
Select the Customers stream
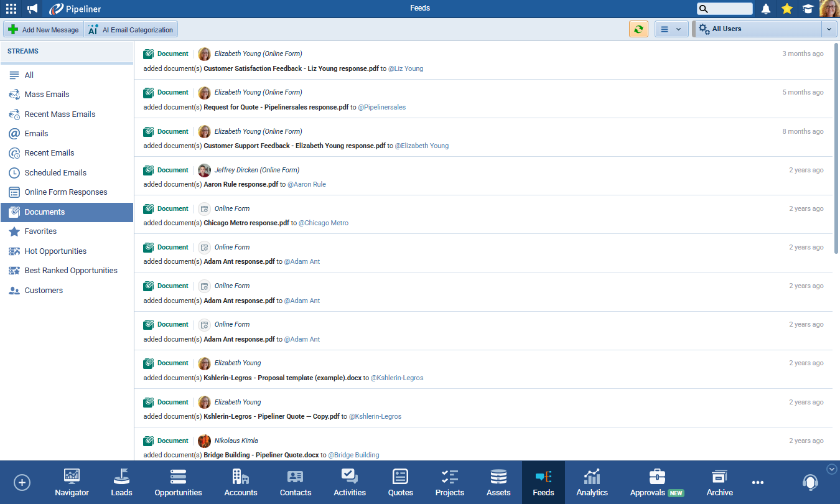click(x=67, y=291)
